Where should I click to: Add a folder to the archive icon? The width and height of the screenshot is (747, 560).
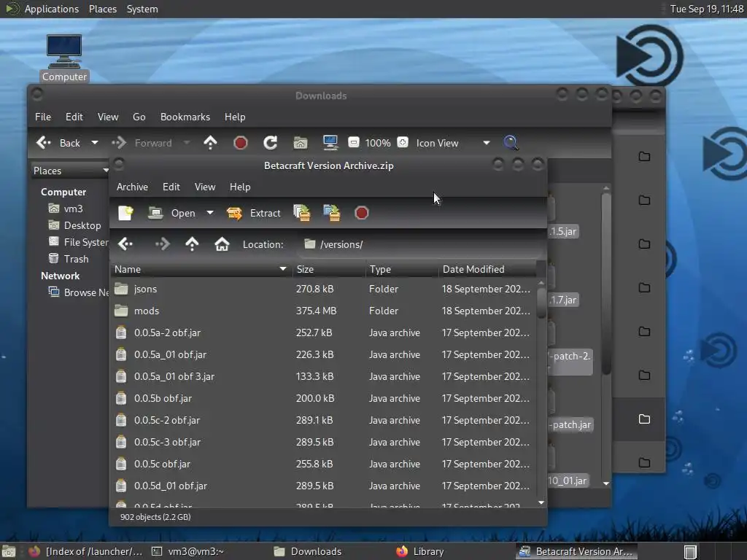tap(332, 213)
